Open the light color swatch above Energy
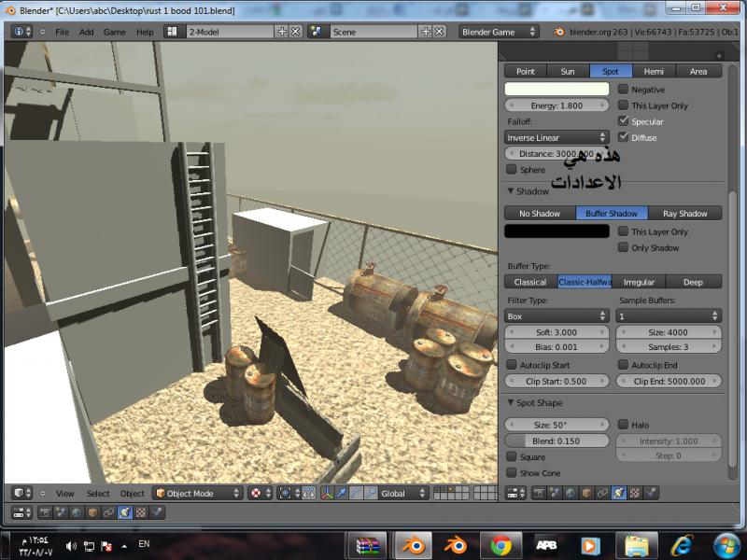The height and width of the screenshot is (560, 747). (x=557, y=89)
